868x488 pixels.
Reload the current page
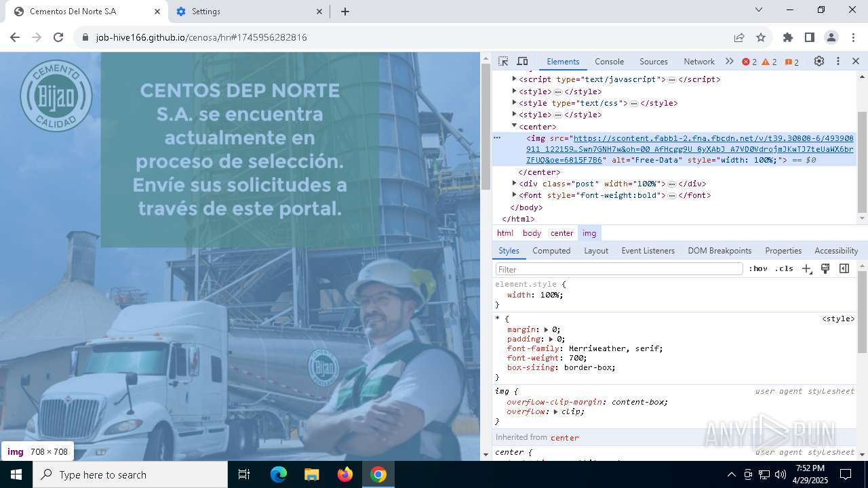(x=58, y=37)
